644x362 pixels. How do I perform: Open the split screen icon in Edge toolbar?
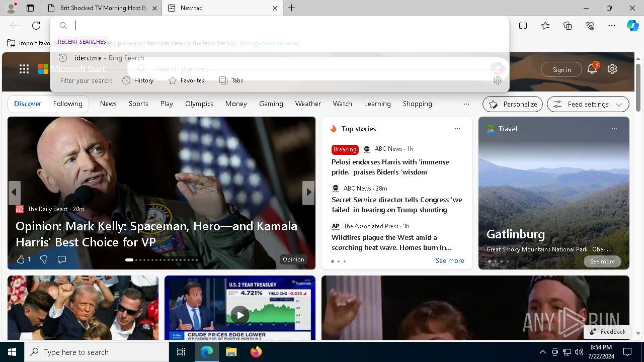tap(523, 26)
